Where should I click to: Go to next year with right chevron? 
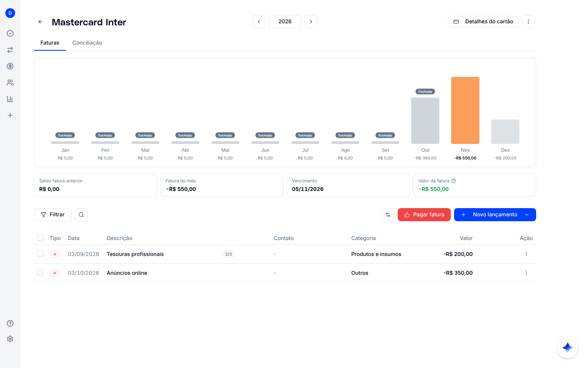[x=311, y=22]
